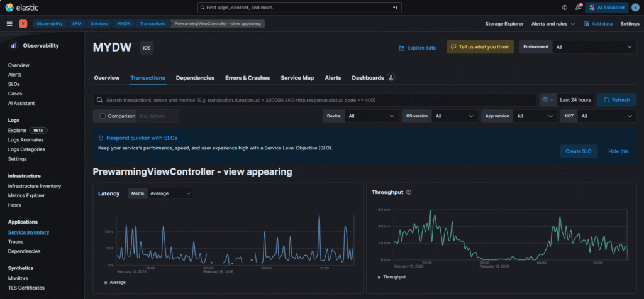644x299 pixels.
Task: Click the Observability breadcrumb
Action: pos(49,24)
